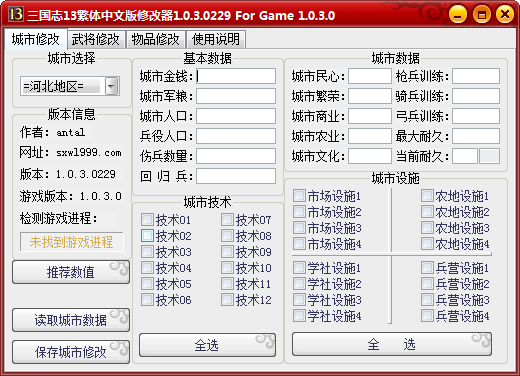Enable the 市场设施1 checkbox
This screenshot has height=376, width=520.
pyautogui.click(x=299, y=196)
